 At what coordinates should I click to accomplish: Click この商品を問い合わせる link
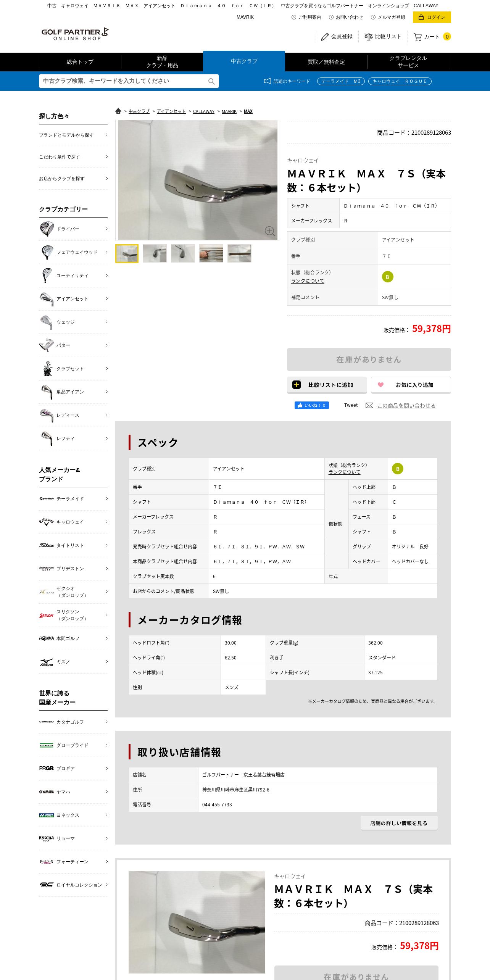click(406, 406)
